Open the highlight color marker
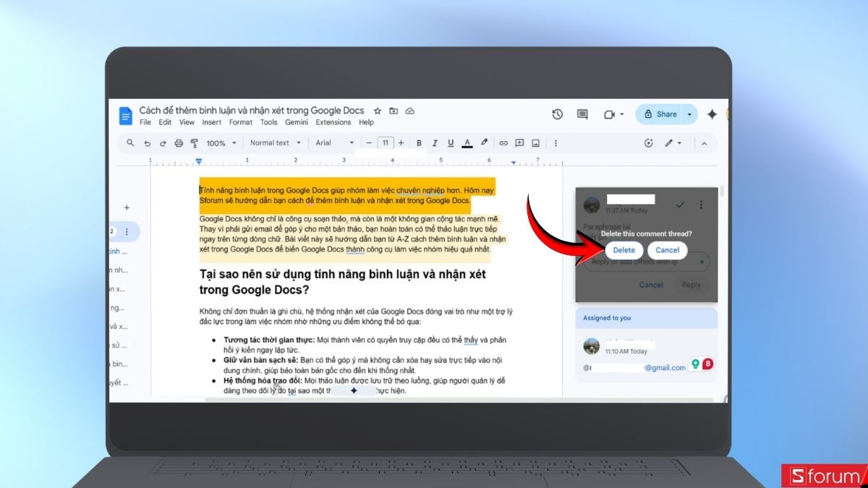The image size is (868, 488). tap(484, 143)
